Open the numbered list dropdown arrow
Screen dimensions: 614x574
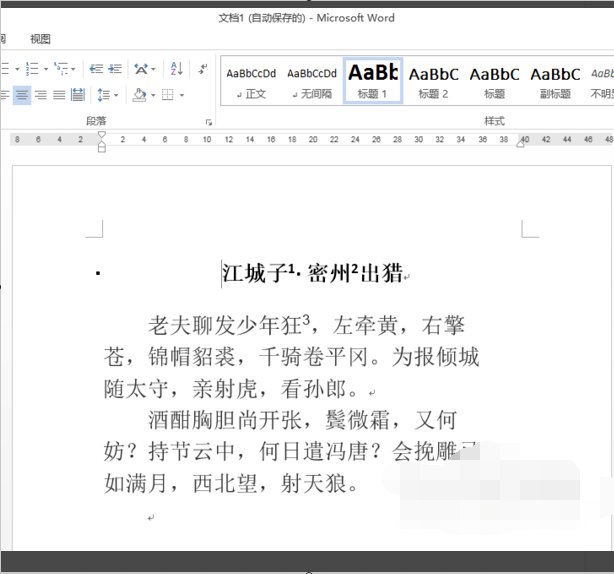click(x=45, y=69)
